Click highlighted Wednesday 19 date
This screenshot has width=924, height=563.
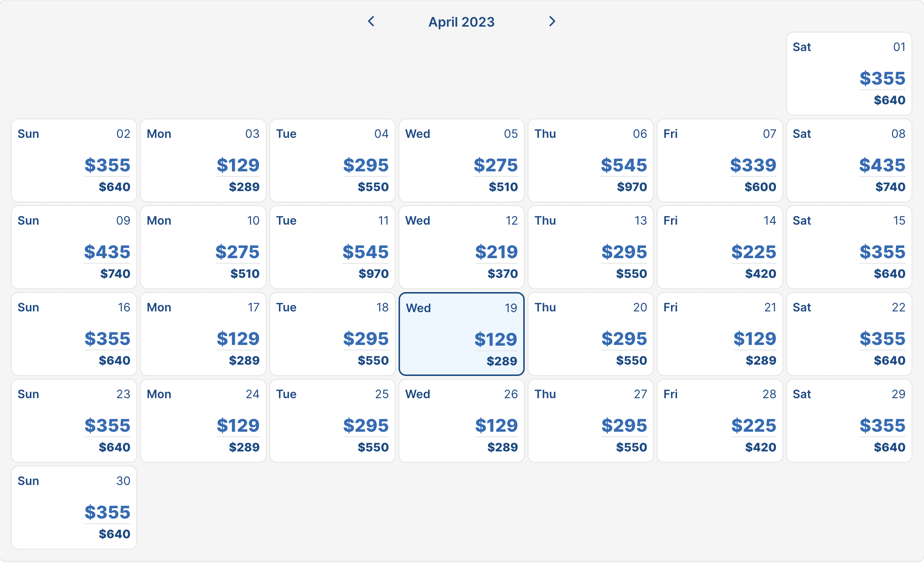coord(461,334)
